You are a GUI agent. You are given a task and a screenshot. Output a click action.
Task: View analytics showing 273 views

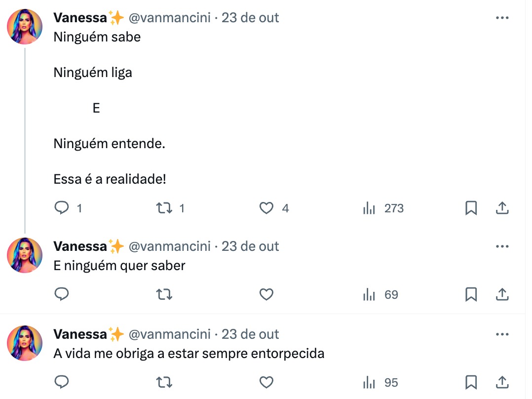point(383,208)
